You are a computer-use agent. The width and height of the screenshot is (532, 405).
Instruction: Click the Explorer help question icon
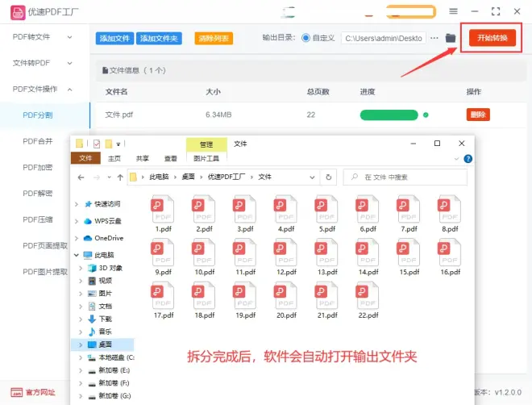coord(468,159)
